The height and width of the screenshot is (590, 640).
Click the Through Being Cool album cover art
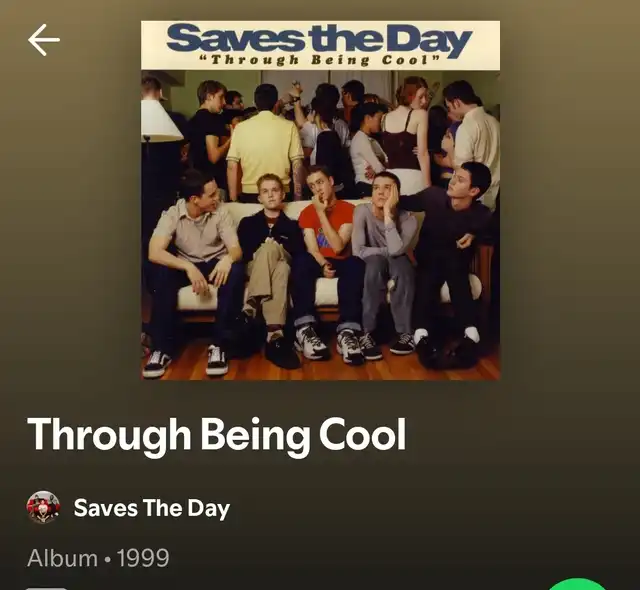pos(320,200)
